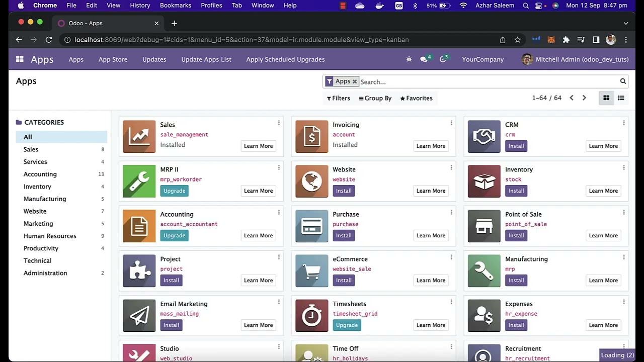
Task: Open the Odoo home apps grid icon
Action: 20,59
